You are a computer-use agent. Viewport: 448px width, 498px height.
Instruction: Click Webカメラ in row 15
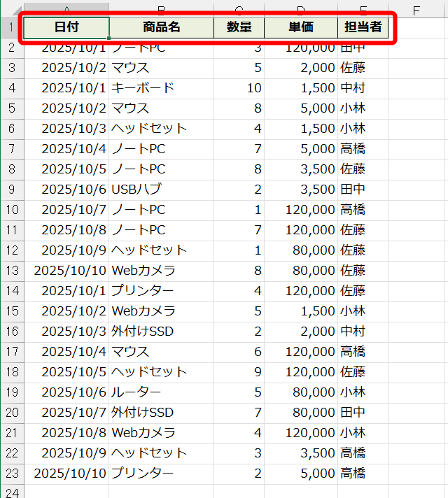click(x=162, y=311)
